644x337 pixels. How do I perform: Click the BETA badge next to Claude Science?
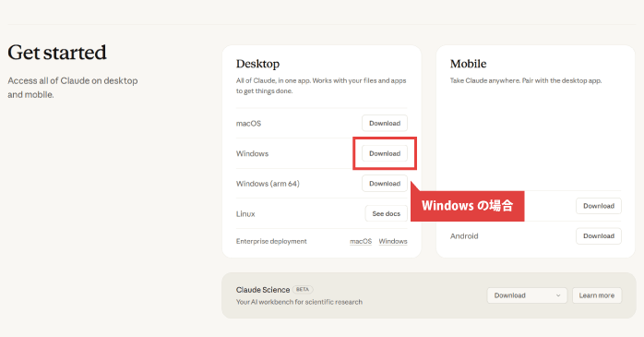tap(303, 289)
